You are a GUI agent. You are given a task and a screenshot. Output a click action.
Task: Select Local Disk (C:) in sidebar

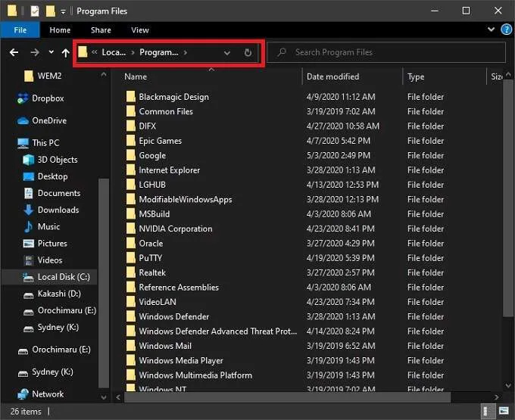coord(63,277)
